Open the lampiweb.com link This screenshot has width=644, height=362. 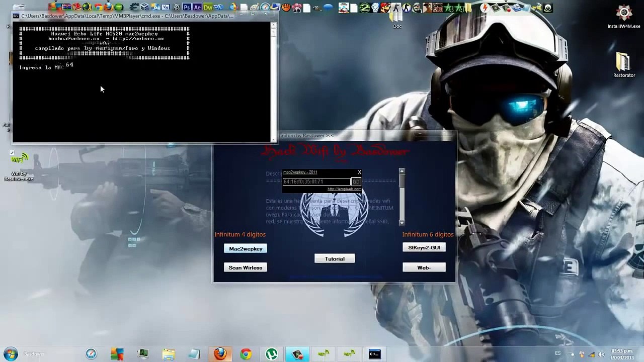pos(344,190)
